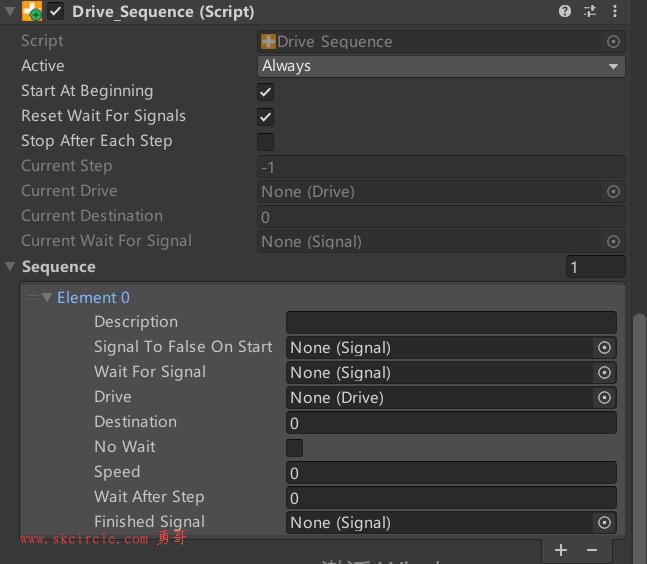Grab Element 0 reorder handle
647x564 pixels.
pyautogui.click(x=33, y=297)
